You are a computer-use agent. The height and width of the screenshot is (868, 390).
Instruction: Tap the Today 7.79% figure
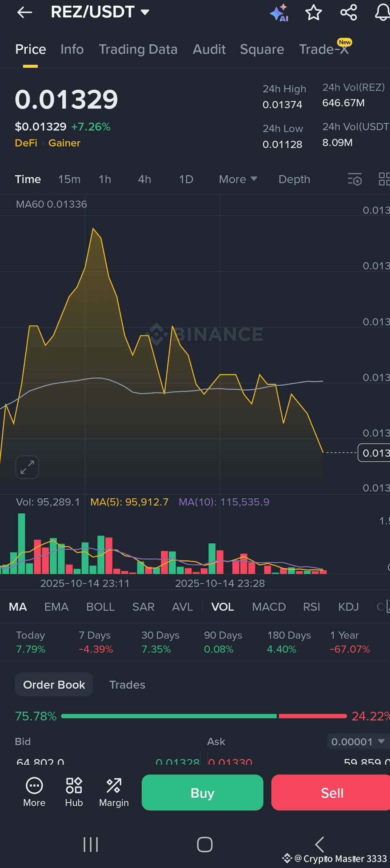(x=31, y=649)
